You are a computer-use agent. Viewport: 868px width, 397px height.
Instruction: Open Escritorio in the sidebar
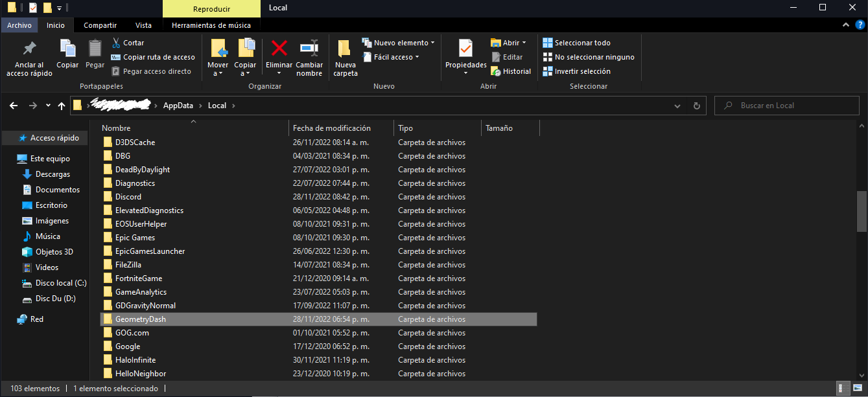tap(51, 205)
